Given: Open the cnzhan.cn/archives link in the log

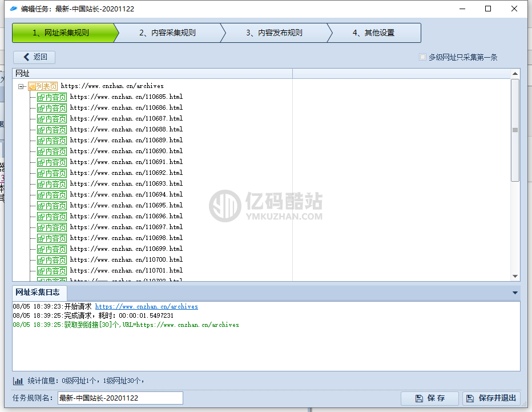Looking at the screenshot, I should [147, 306].
